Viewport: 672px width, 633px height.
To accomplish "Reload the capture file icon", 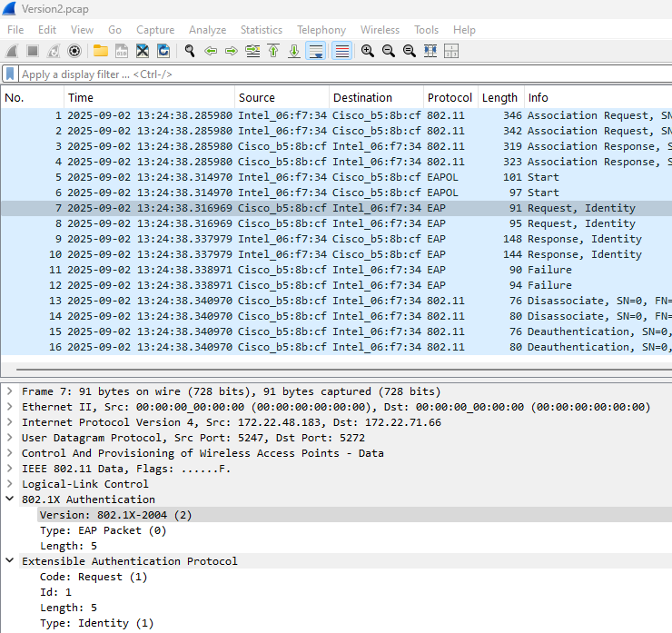I will [163, 51].
